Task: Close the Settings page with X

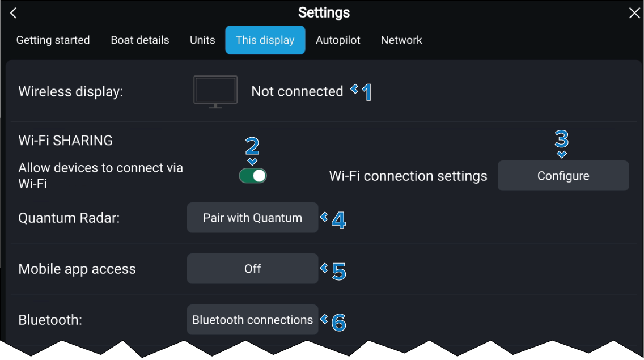Action: pos(634,14)
